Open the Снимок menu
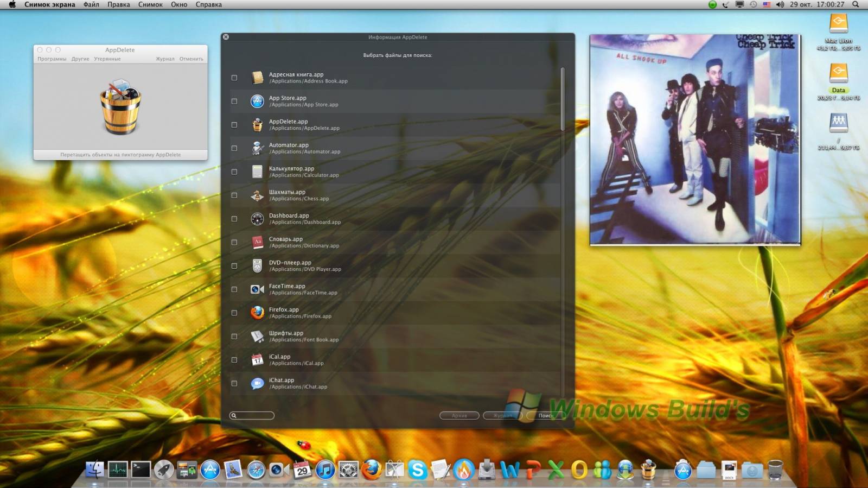 click(150, 4)
